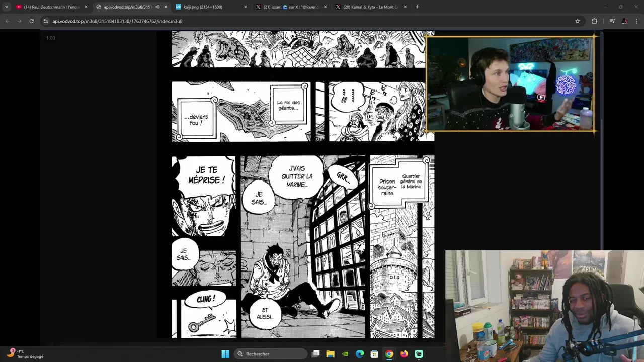Open the Chrome three-dot menu

click(x=637, y=21)
